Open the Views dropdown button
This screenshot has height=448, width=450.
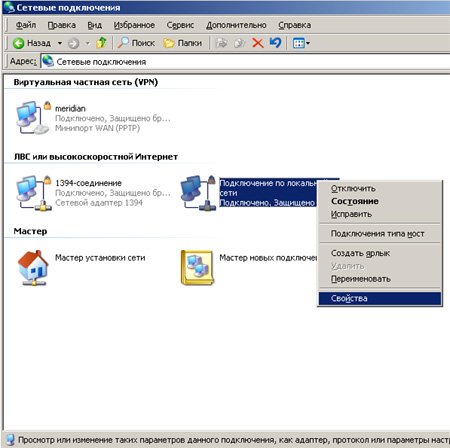coord(301,43)
